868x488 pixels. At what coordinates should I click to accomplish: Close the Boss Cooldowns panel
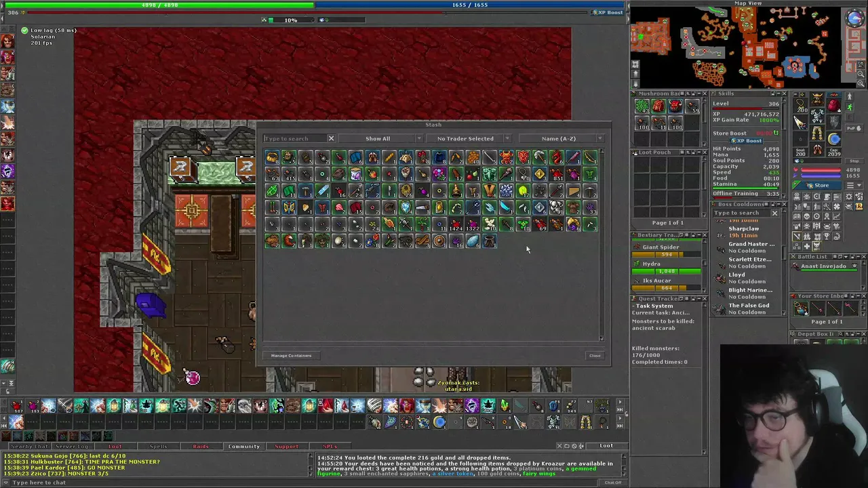point(784,205)
